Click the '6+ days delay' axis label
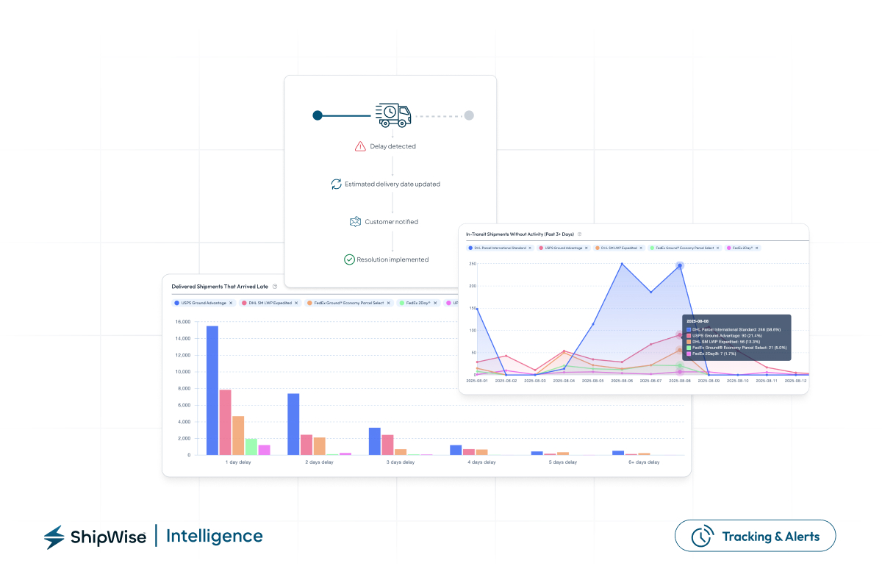 point(644,462)
